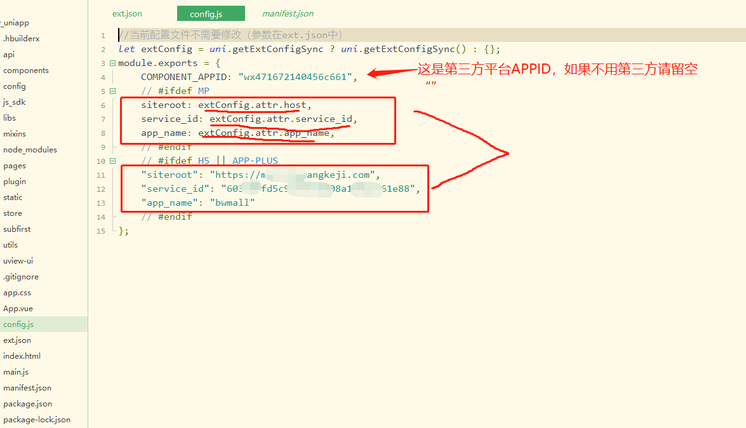Viewport: 746px width, 428px height.
Task: Click uni.getExtConfigSync() call on line 2
Action: [404, 49]
